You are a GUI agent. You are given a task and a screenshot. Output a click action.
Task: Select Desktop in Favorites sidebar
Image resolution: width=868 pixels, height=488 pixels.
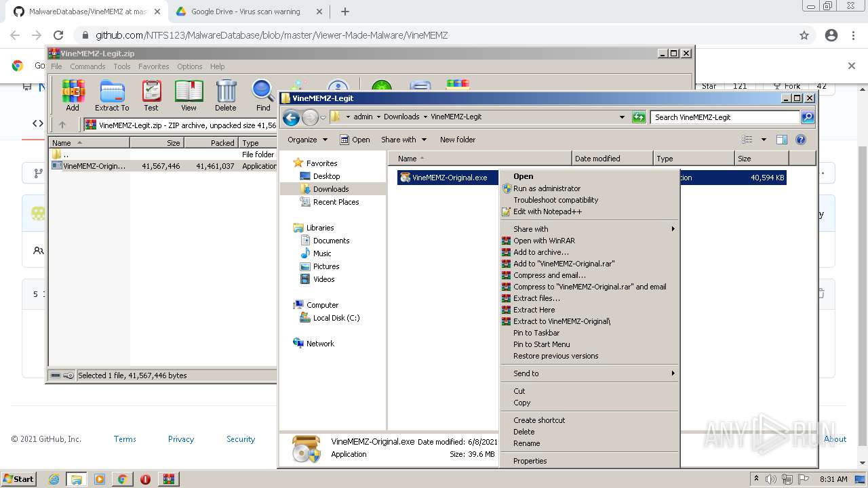click(x=326, y=176)
